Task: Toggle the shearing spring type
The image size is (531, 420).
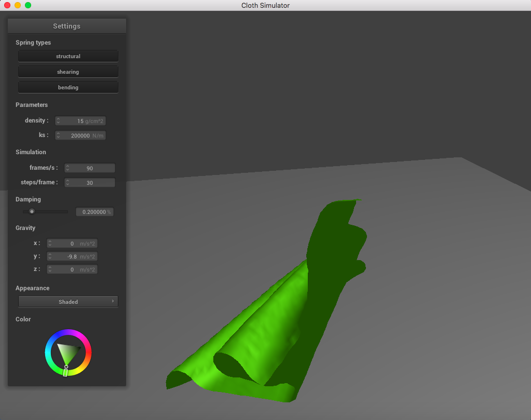Action: [x=68, y=72]
